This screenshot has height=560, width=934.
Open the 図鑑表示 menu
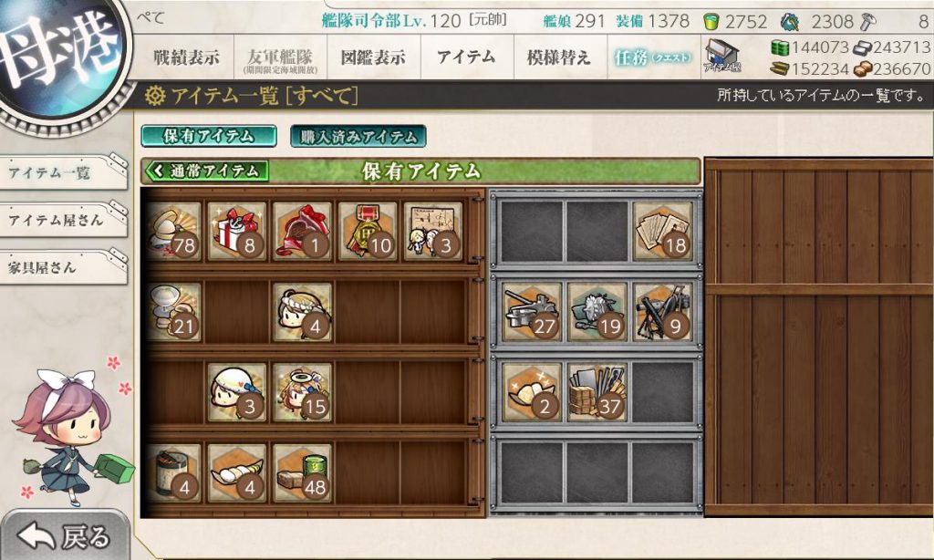(373, 57)
